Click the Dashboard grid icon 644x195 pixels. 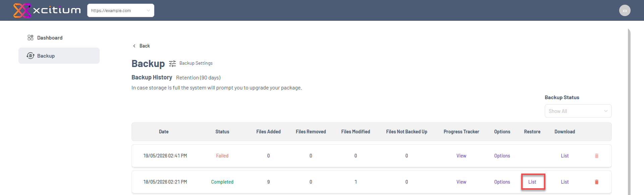click(31, 38)
